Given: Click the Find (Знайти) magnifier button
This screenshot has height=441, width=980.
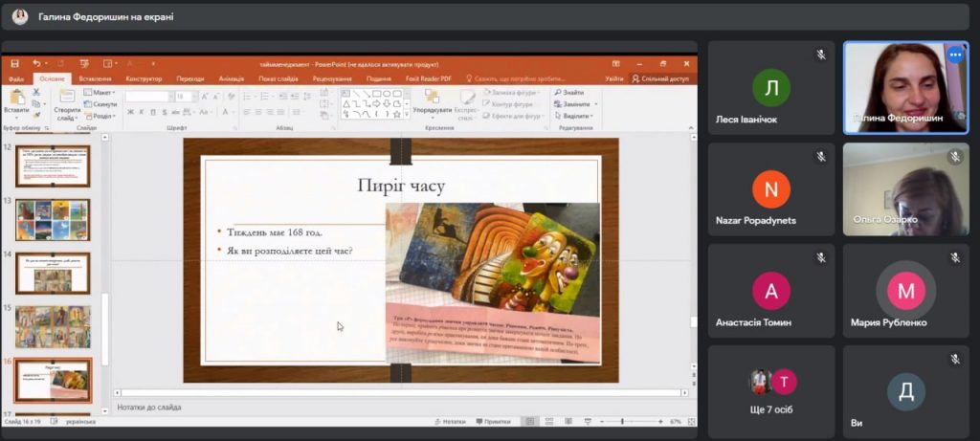Looking at the screenshot, I should (568, 93).
